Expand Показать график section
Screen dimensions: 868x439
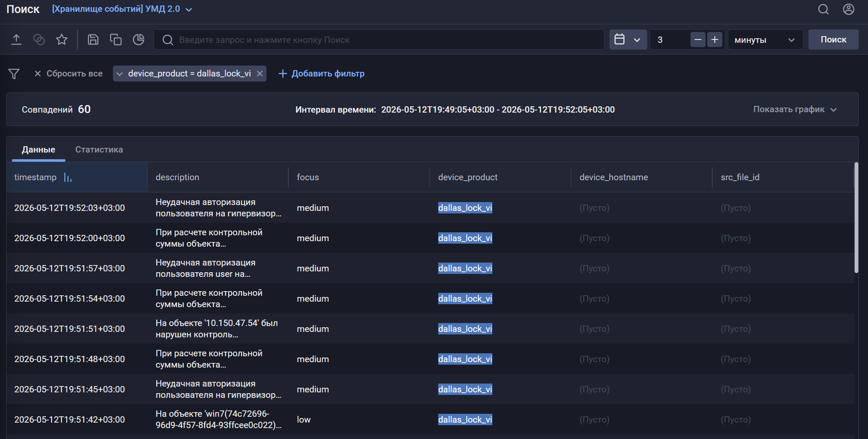click(x=795, y=109)
